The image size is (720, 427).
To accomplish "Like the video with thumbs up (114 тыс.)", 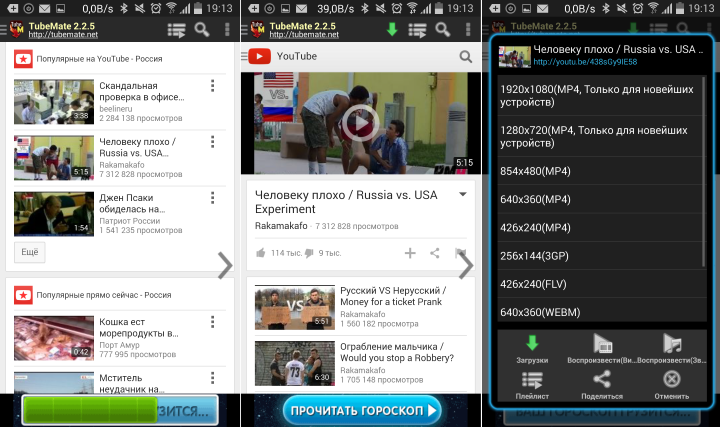I will tap(260, 253).
